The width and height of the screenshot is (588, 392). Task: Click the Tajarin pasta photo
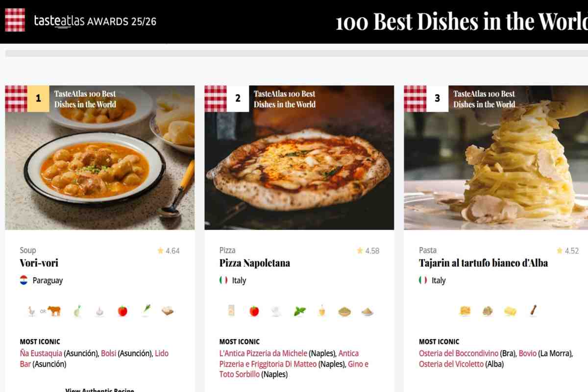tap(496, 158)
